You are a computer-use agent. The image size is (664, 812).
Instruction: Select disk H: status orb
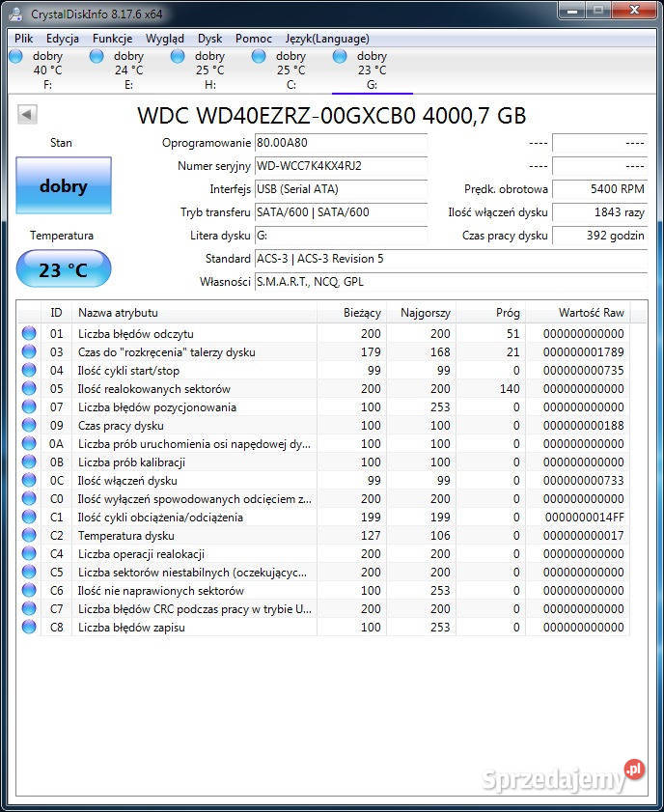tap(178, 56)
